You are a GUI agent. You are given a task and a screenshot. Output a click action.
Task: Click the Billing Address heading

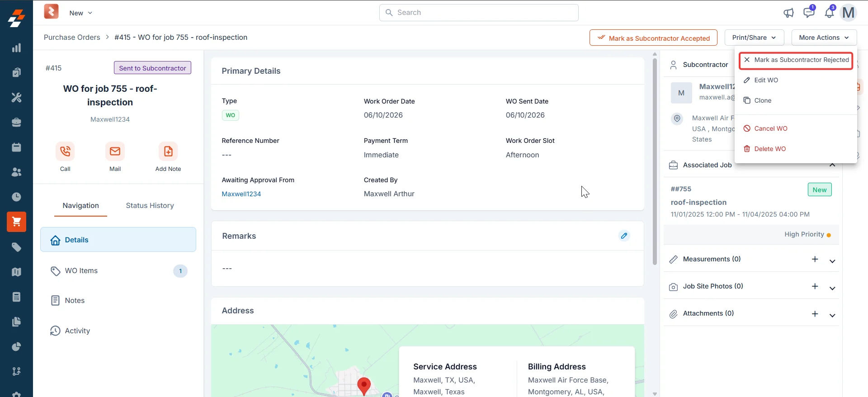point(557,367)
